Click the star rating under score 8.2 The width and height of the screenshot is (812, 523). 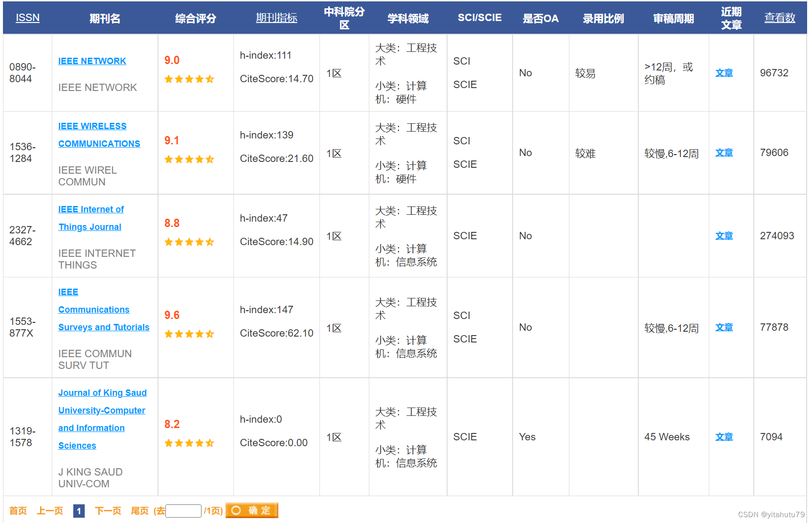[x=189, y=443]
